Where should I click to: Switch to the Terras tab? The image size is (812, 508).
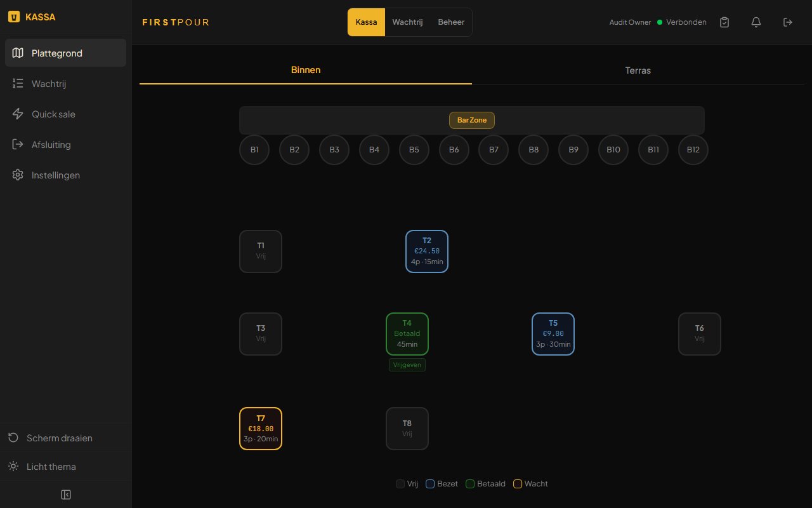click(638, 70)
